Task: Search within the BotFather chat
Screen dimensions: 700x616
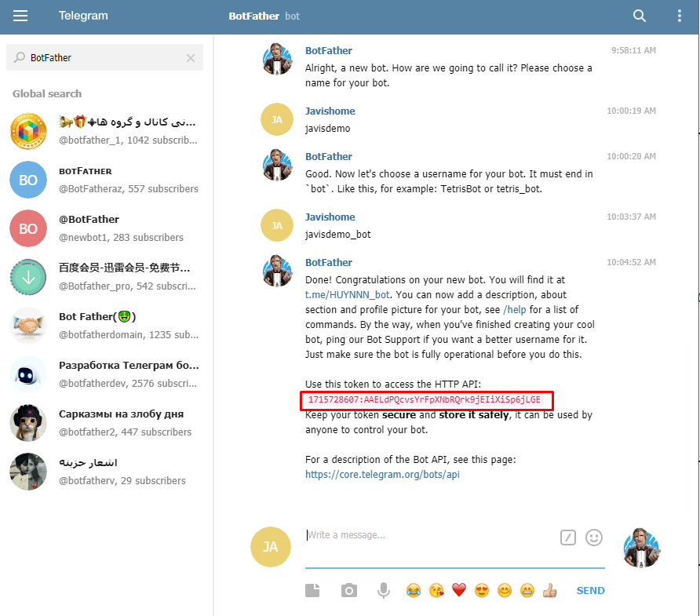Action: tap(640, 16)
